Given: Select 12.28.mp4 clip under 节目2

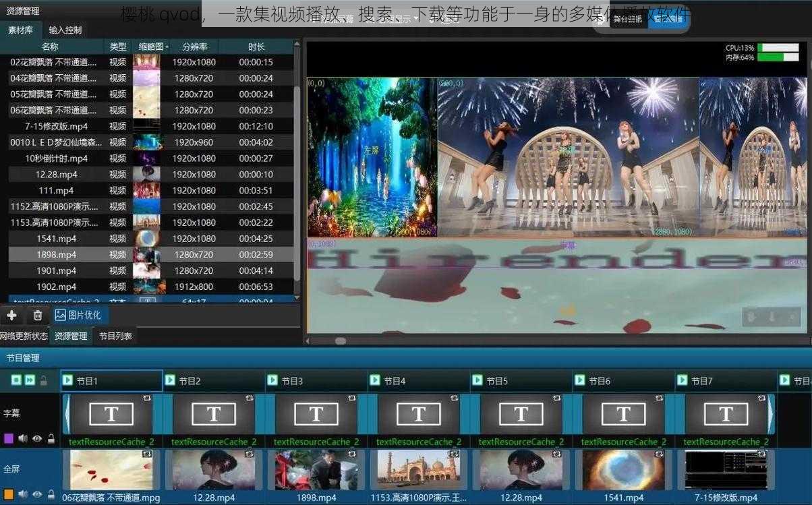Looking at the screenshot, I should point(214,470).
